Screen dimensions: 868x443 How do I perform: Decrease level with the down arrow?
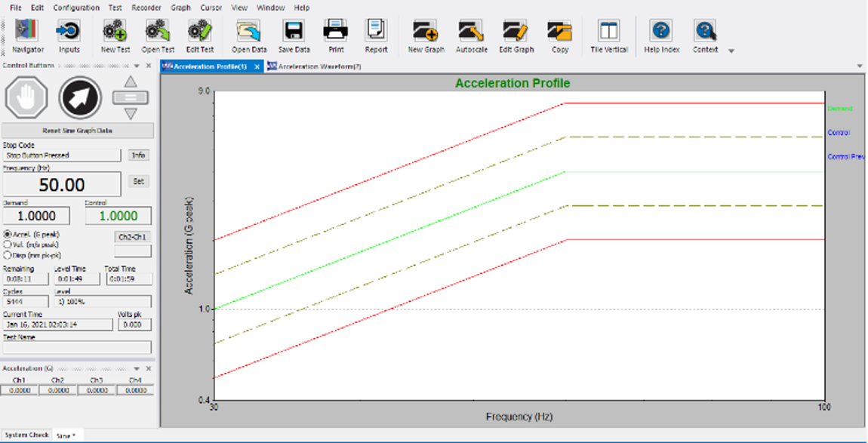(130, 113)
